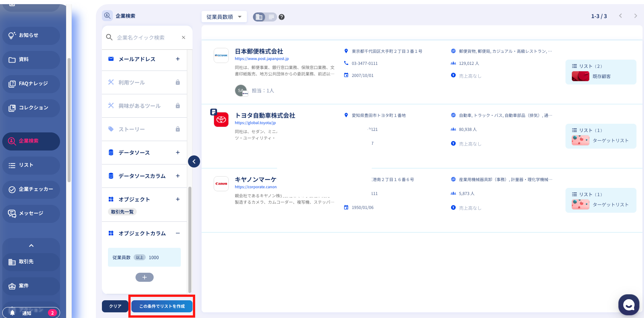This screenshot has height=318, width=644.
Task: Open Toyota's ターゲットリスト list card
Action: [601, 136]
